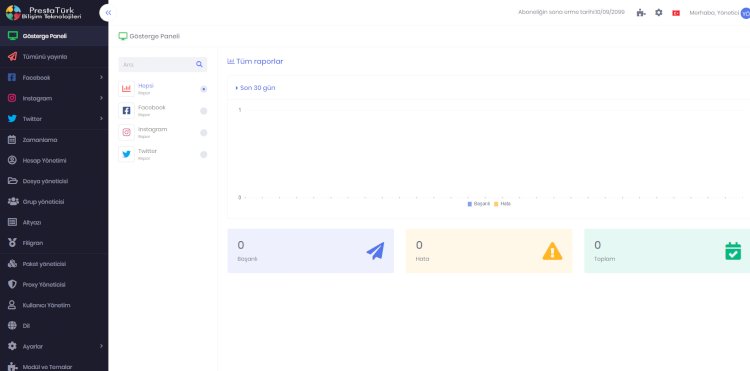
Task: Click the paper plane icon on Başarılı card
Action: point(375,251)
